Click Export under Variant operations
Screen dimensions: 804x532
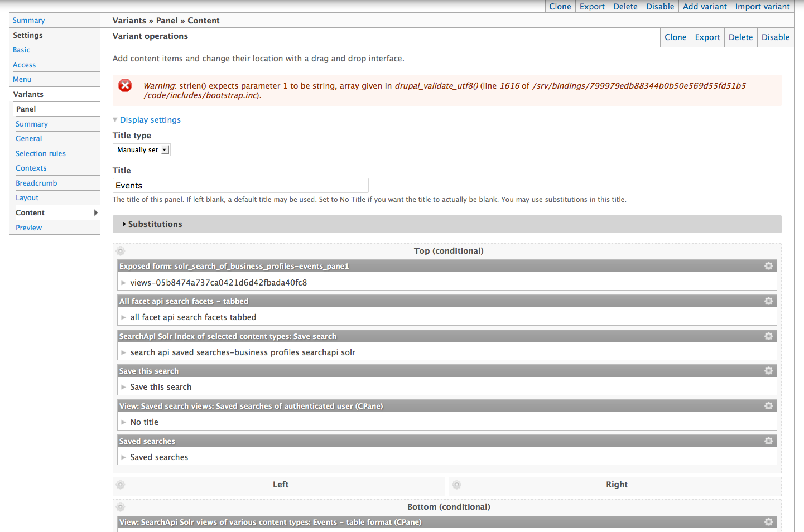point(707,37)
